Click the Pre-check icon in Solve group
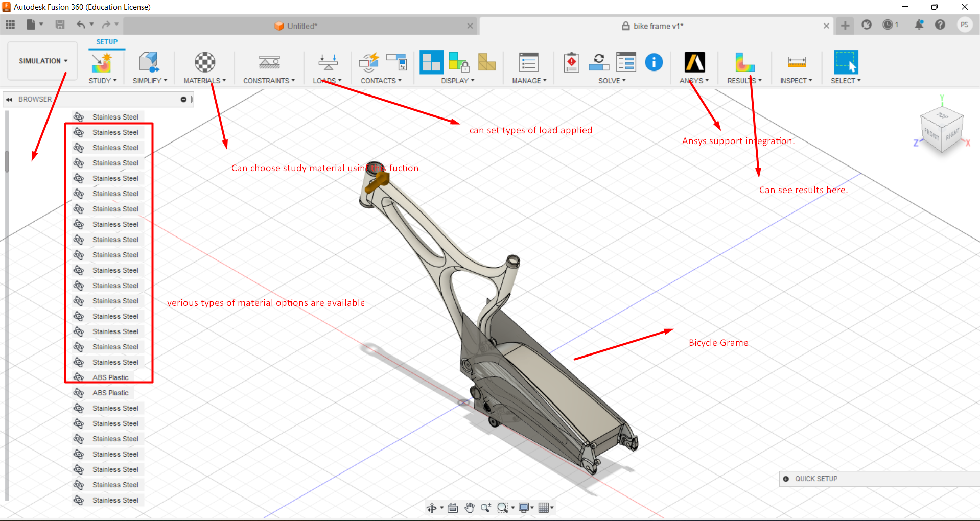Image resolution: width=980 pixels, height=521 pixels. (571, 62)
